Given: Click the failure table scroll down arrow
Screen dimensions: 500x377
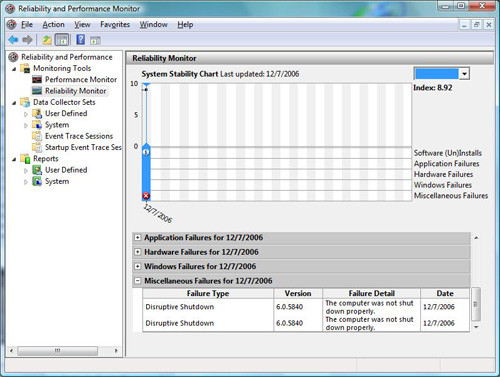Looking at the screenshot, I should pos(476,327).
